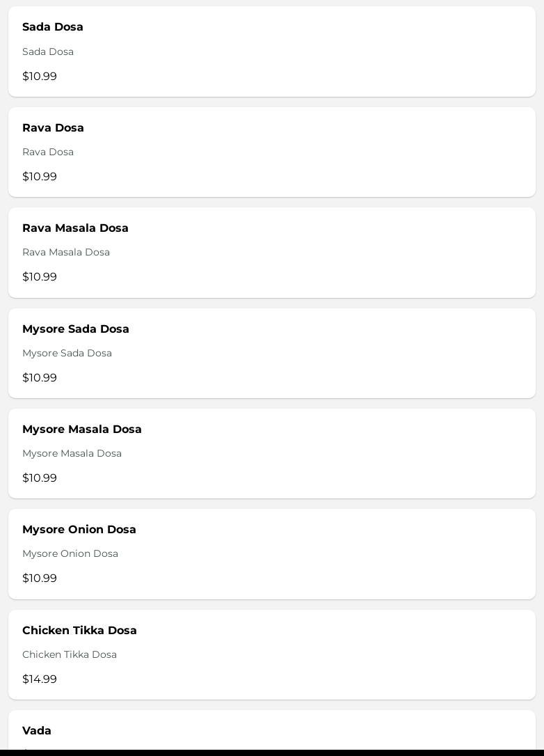Click the Sada Dosa $10.99 price
Image resolution: width=544 pixels, height=756 pixels.
click(x=40, y=77)
